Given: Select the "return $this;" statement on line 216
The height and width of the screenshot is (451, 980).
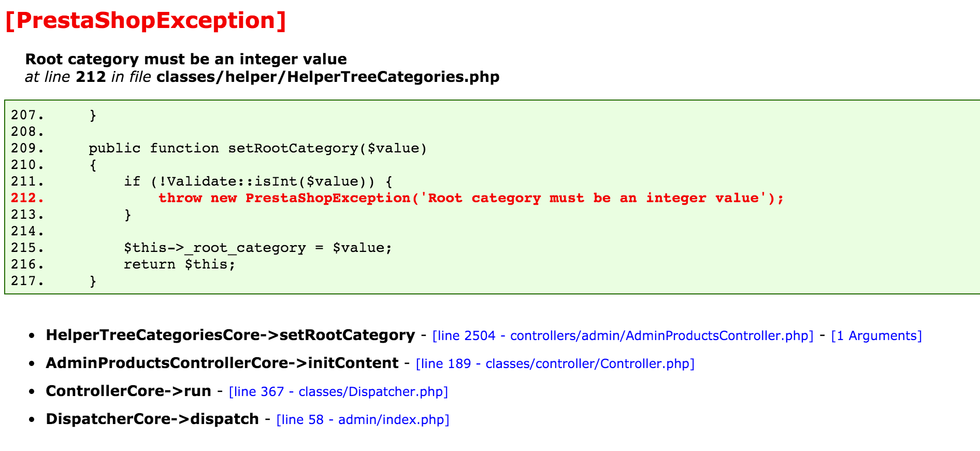Looking at the screenshot, I should pyautogui.click(x=180, y=264).
